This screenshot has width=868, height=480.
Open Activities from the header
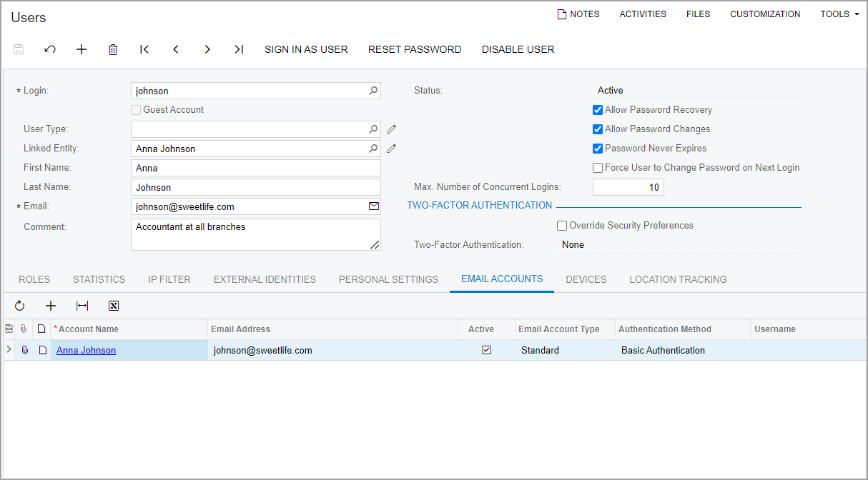[643, 14]
